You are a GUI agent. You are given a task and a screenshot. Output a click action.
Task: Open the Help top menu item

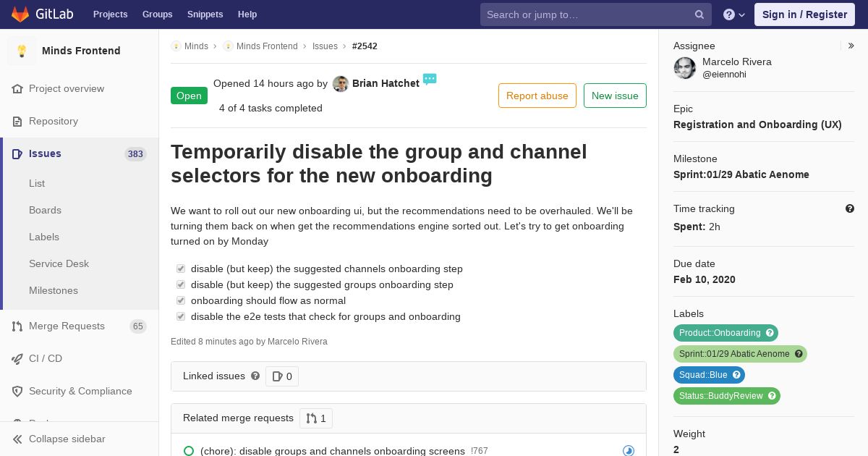(247, 14)
